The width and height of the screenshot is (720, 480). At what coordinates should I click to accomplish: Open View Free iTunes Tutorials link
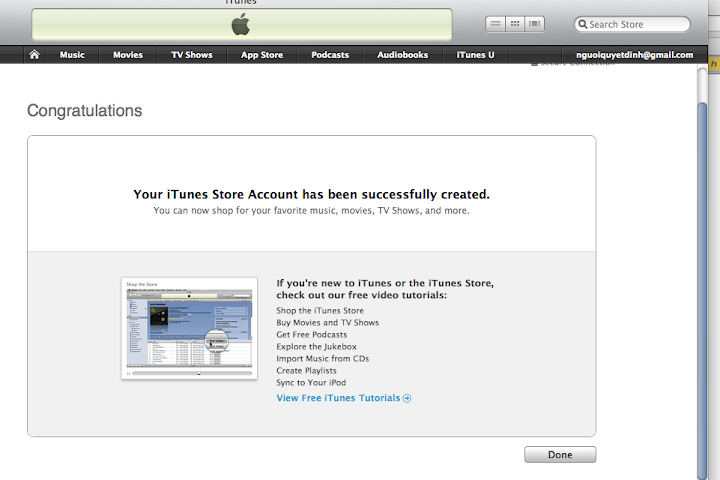338,398
